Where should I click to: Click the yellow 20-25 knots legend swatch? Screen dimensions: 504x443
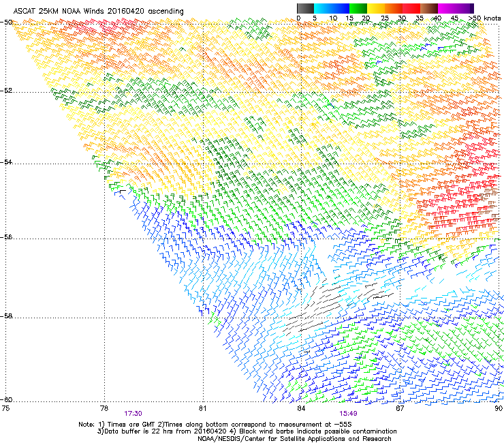click(x=376, y=8)
